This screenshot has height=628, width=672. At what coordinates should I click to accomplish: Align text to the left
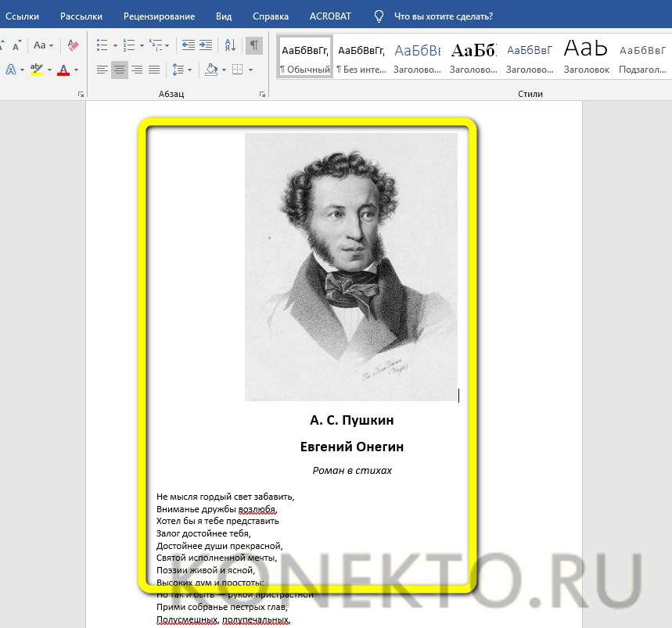102,70
